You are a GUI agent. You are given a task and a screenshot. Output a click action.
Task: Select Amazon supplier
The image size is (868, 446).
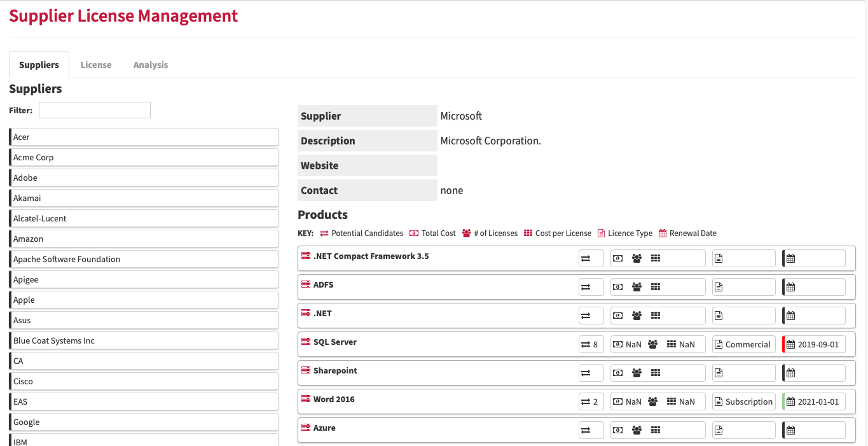(144, 239)
